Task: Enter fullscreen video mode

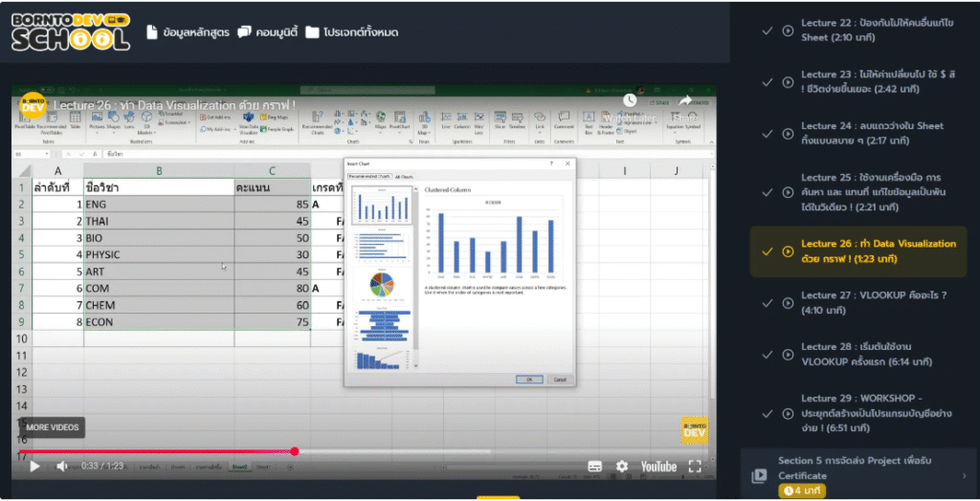Action: coord(695,467)
